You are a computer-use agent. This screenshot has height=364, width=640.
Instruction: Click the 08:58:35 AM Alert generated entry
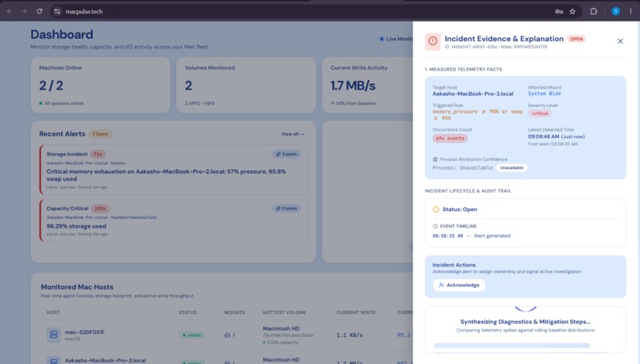472,236
